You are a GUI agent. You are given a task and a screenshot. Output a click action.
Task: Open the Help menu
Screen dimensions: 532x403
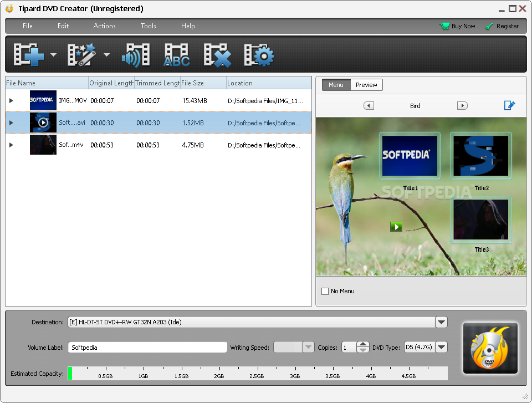(x=188, y=26)
